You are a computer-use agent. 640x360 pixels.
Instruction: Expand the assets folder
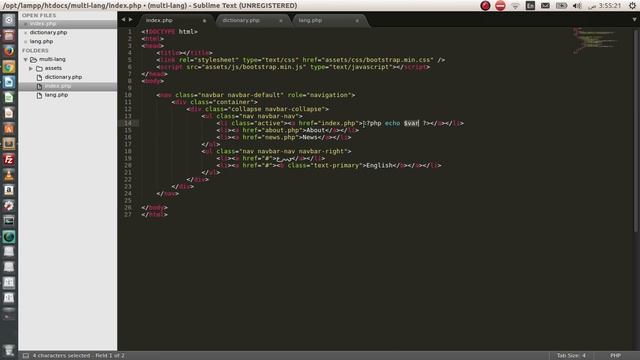click(31, 69)
